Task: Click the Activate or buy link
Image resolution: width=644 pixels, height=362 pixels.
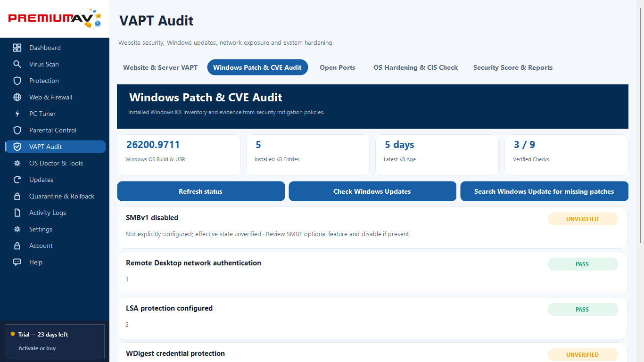Action: 37,348
